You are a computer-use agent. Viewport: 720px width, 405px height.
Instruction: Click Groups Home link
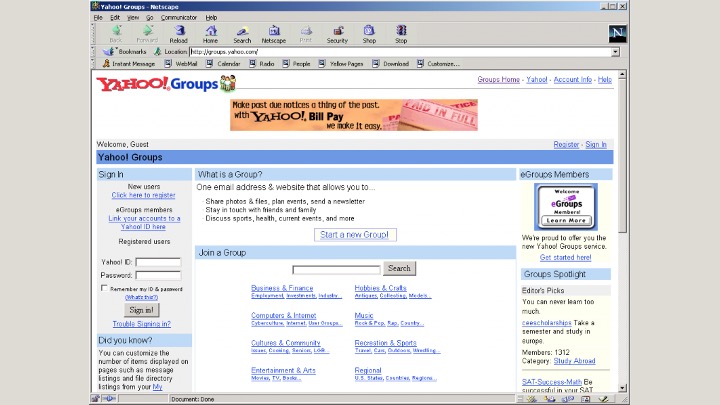pos(499,79)
